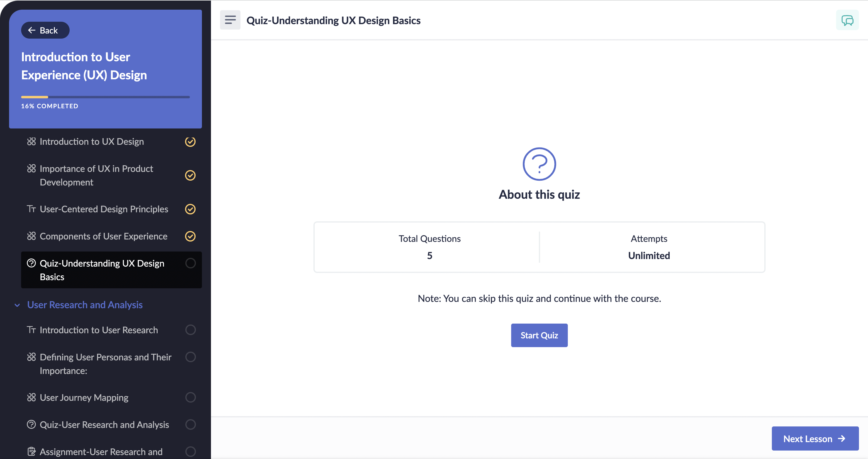Click text icon beside Introduction to User Research
The image size is (868, 459).
point(31,330)
